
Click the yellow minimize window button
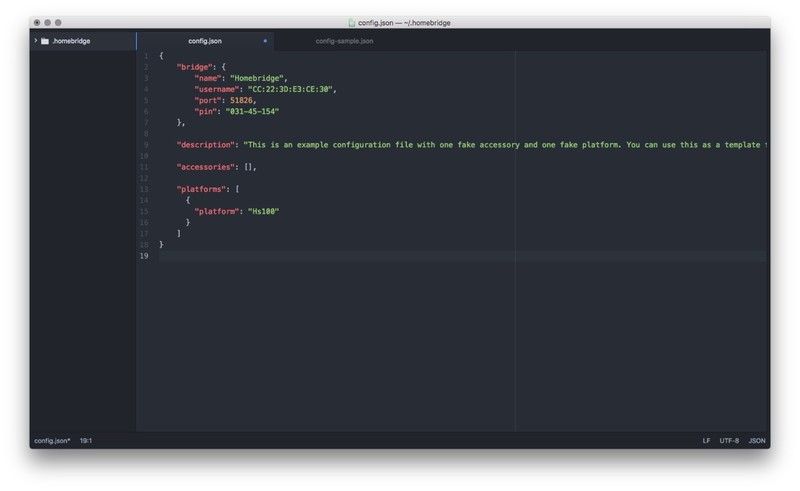(x=48, y=22)
